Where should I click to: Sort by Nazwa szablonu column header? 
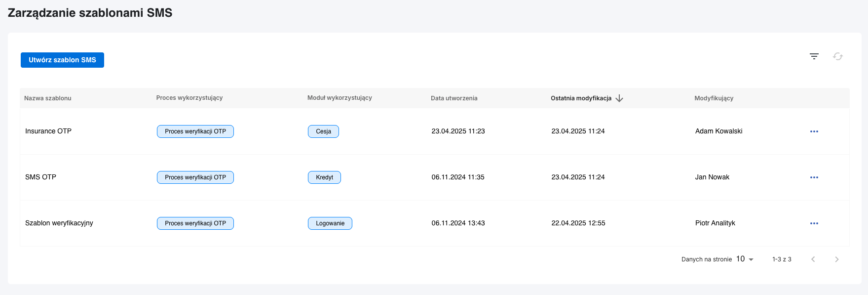point(48,98)
